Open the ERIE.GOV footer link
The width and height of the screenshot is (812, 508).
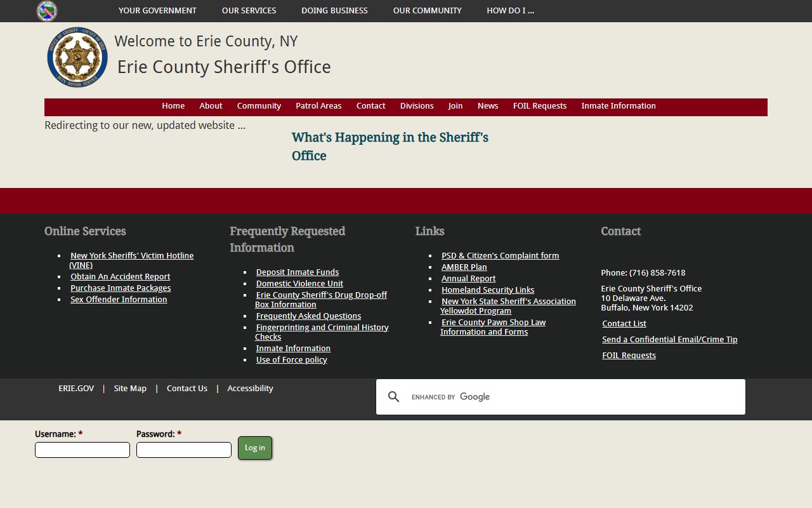(76, 389)
